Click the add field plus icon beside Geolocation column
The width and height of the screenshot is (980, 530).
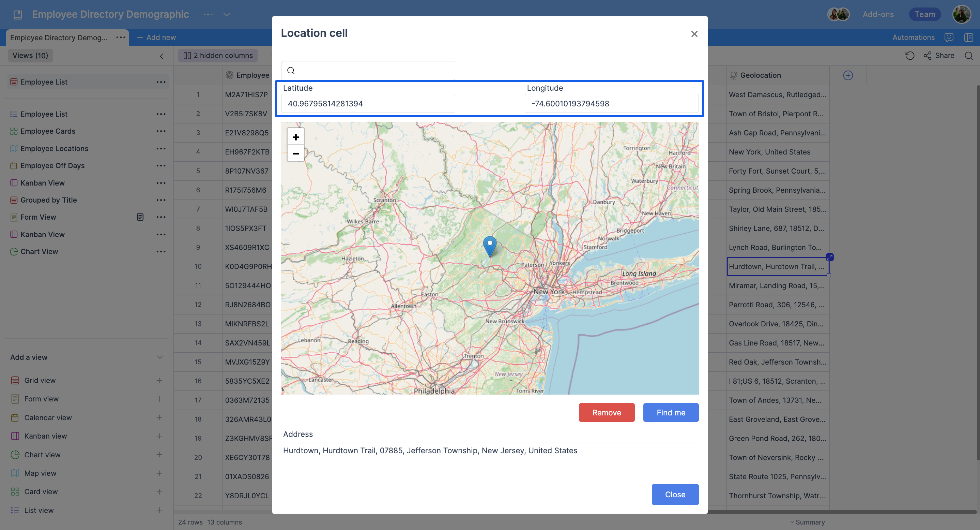[x=848, y=75]
